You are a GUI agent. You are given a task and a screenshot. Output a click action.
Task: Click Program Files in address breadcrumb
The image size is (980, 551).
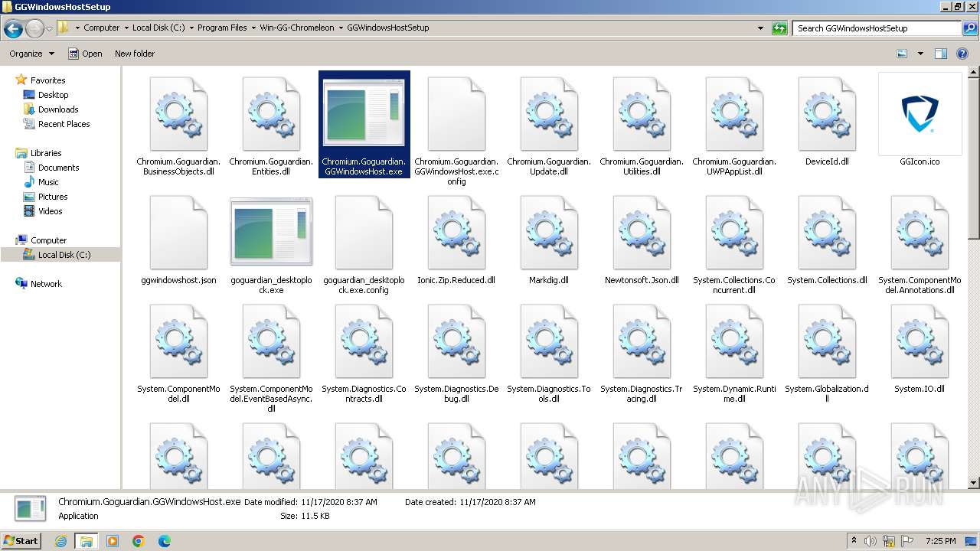(222, 28)
